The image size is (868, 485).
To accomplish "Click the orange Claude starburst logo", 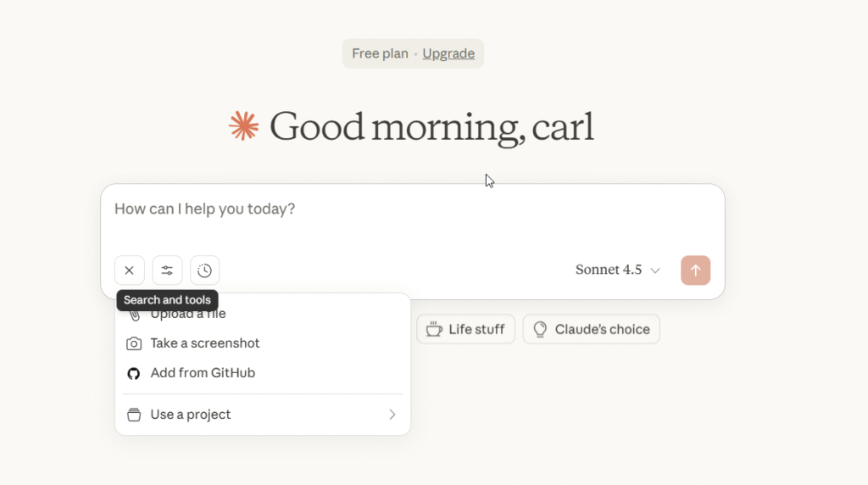I will pos(243,126).
